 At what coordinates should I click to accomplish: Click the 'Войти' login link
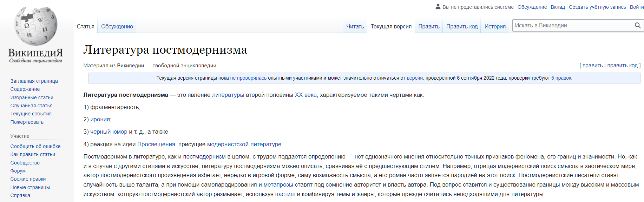tap(637, 7)
